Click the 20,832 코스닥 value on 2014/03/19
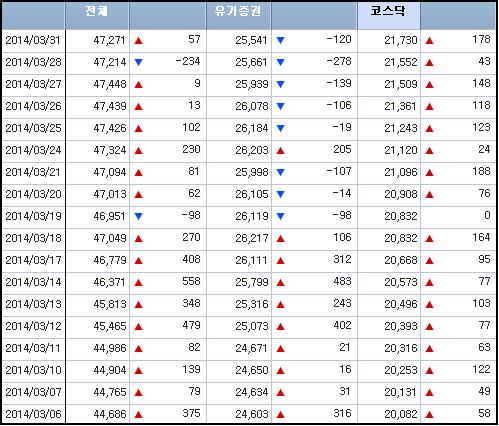This screenshot has width=499, height=426. click(389, 217)
